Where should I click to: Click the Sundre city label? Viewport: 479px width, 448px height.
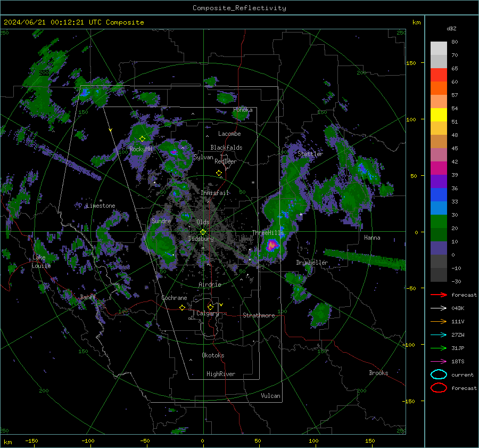point(161,221)
